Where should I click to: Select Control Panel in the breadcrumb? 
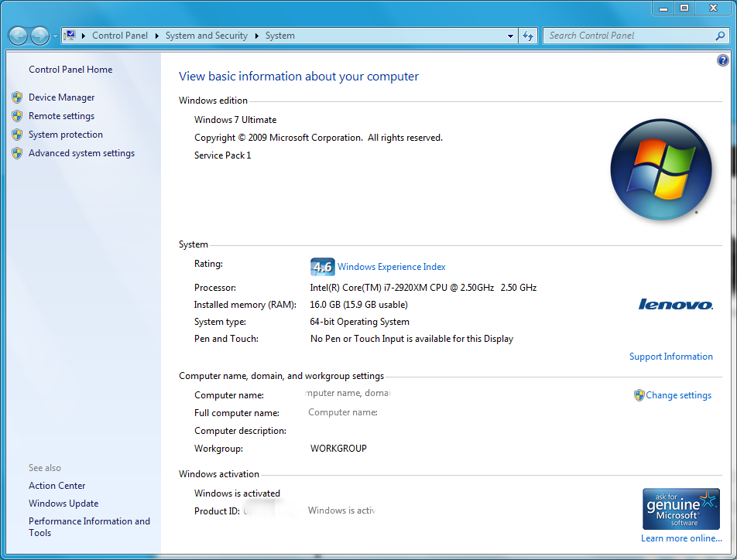(120, 36)
